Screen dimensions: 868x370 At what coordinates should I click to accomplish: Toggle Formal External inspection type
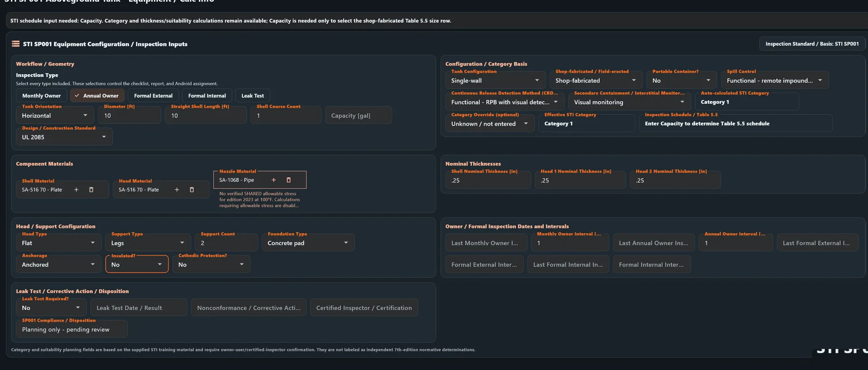tap(153, 95)
